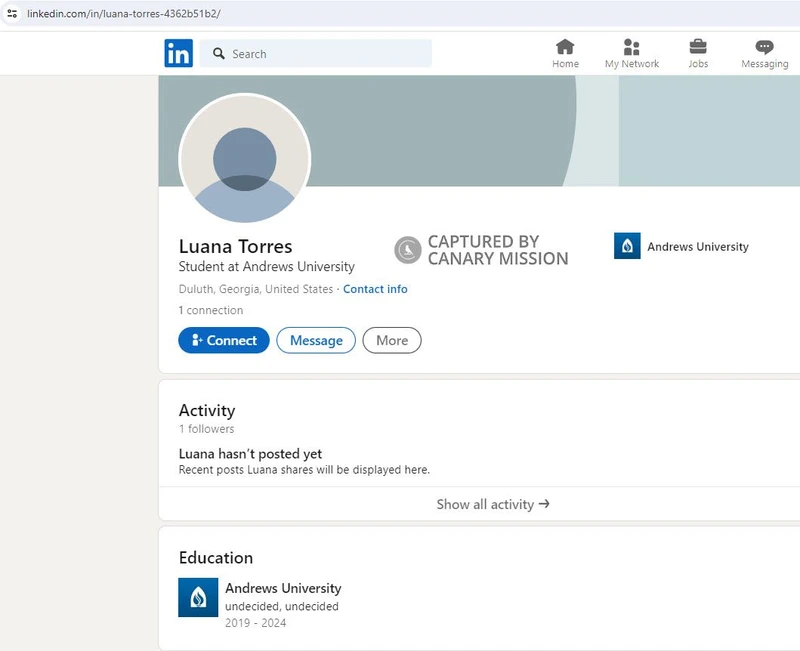Click the LinkedIn logo icon
The image size is (800, 651).
click(x=178, y=54)
